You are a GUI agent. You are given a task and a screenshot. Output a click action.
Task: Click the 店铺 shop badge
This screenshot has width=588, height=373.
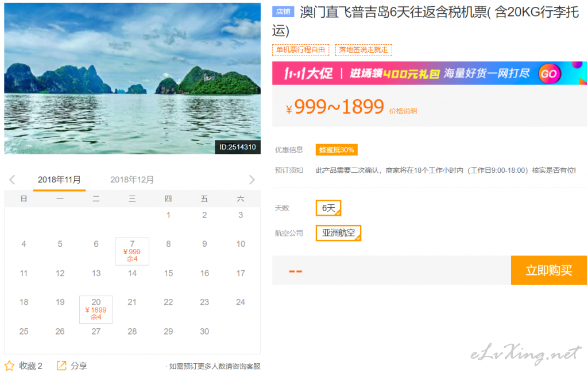click(x=284, y=12)
